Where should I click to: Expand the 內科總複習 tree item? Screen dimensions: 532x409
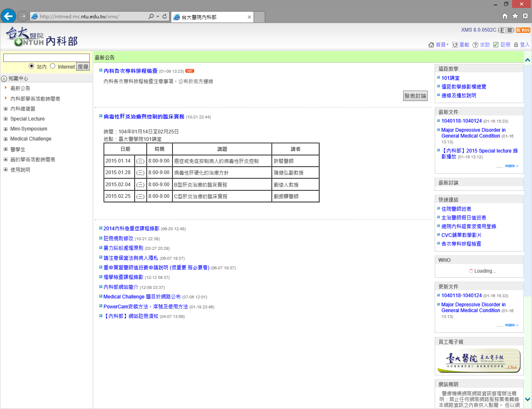(6, 109)
